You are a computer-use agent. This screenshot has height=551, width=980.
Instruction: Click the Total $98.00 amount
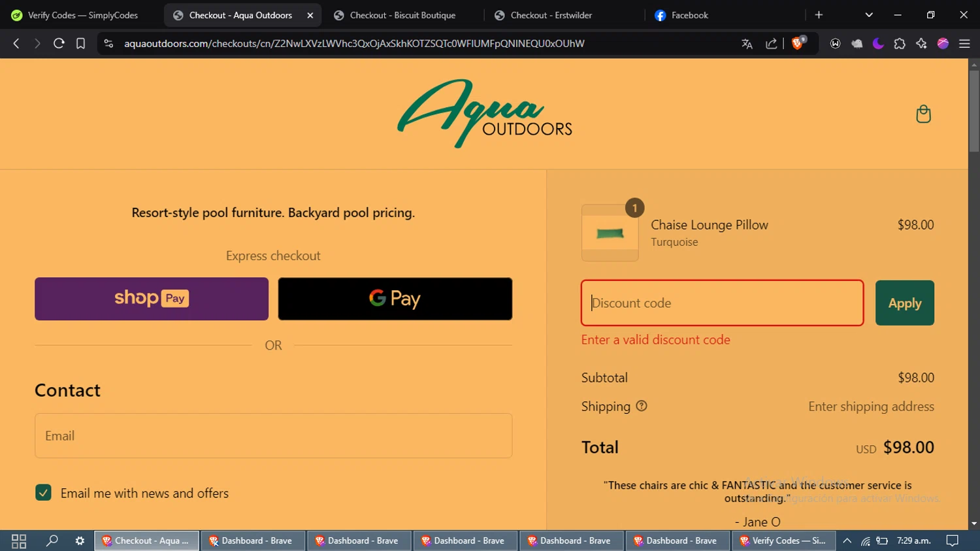click(x=909, y=447)
